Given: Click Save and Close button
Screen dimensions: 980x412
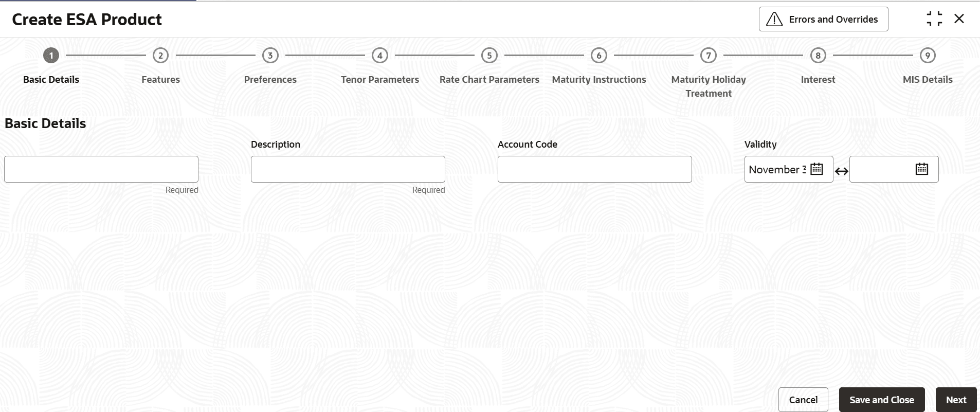Looking at the screenshot, I should coord(882,400).
